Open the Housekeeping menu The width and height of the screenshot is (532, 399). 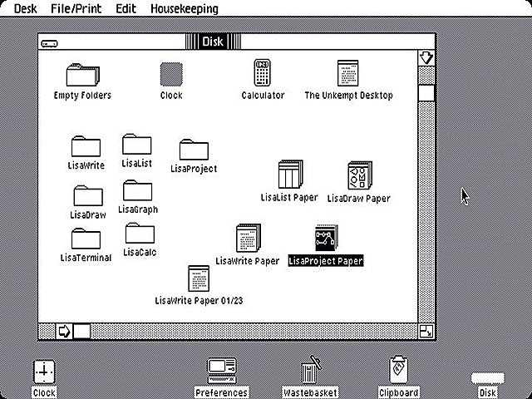[185, 8]
